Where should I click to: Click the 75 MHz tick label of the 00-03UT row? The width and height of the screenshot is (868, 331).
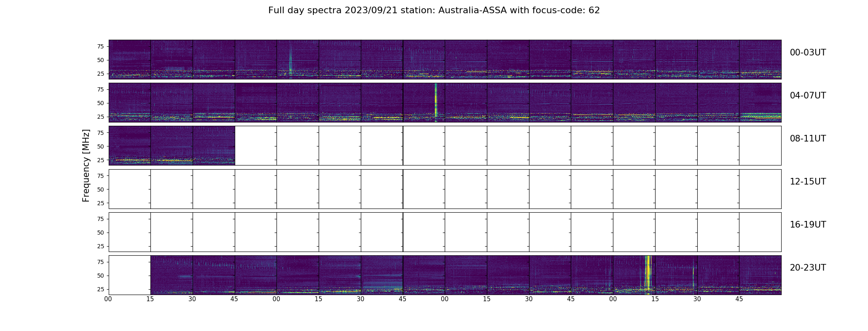click(100, 46)
